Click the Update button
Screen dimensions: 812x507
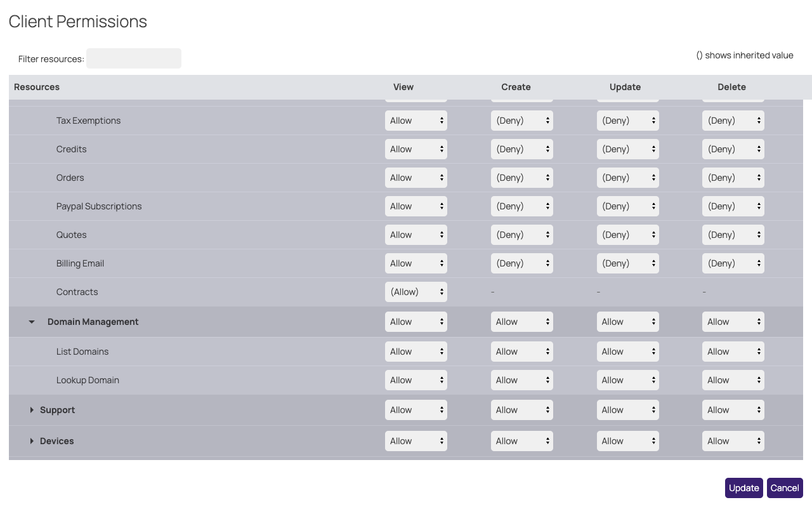coord(744,488)
